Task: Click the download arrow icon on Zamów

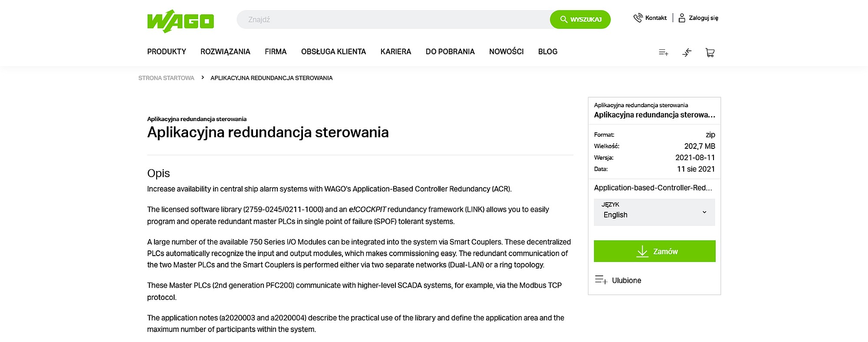Action: point(642,251)
